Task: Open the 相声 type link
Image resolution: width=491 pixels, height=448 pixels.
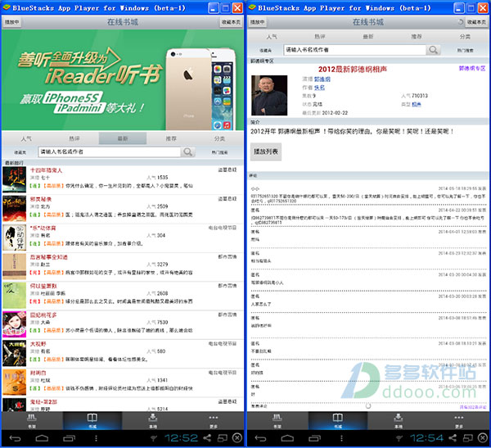Action: point(417,104)
